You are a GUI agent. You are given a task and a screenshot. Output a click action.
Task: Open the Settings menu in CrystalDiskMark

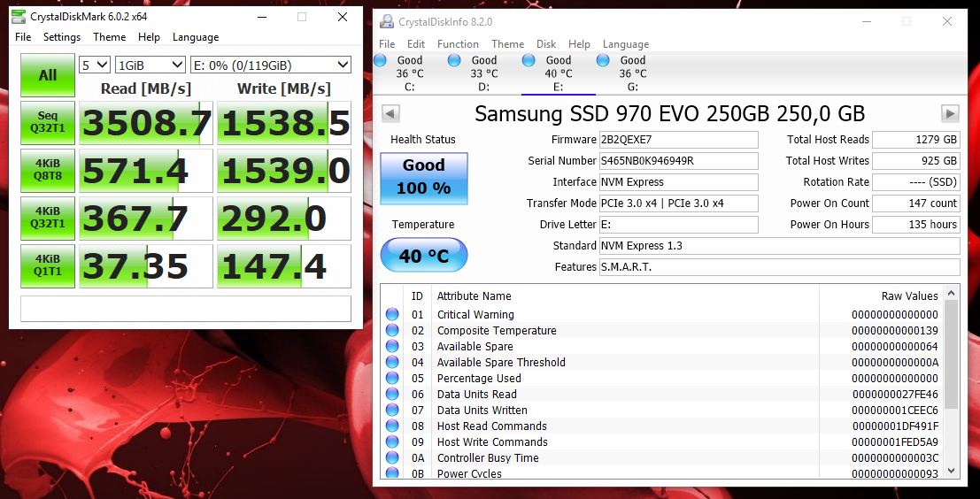62,37
